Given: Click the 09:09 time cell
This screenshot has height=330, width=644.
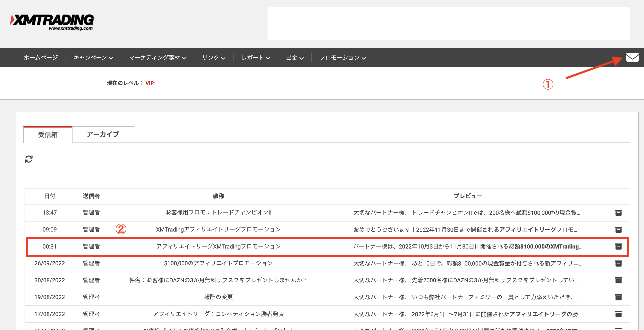Looking at the screenshot, I should [x=50, y=229].
